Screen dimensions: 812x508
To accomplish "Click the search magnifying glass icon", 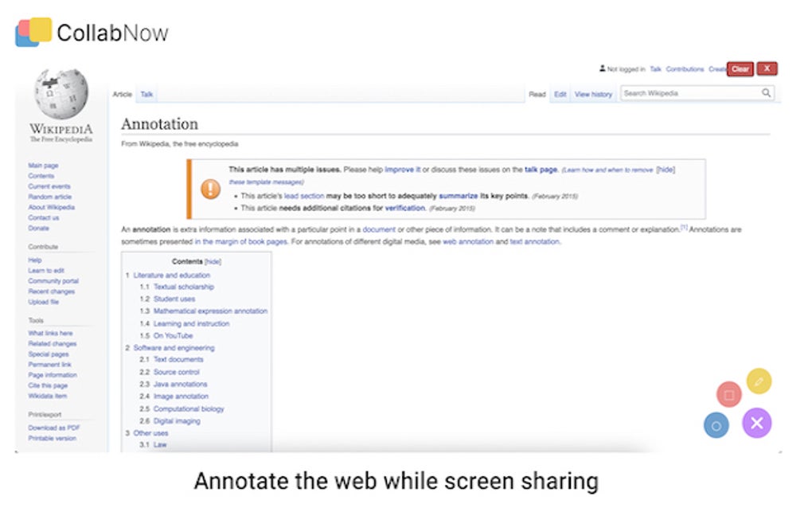I will pyautogui.click(x=765, y=92).
